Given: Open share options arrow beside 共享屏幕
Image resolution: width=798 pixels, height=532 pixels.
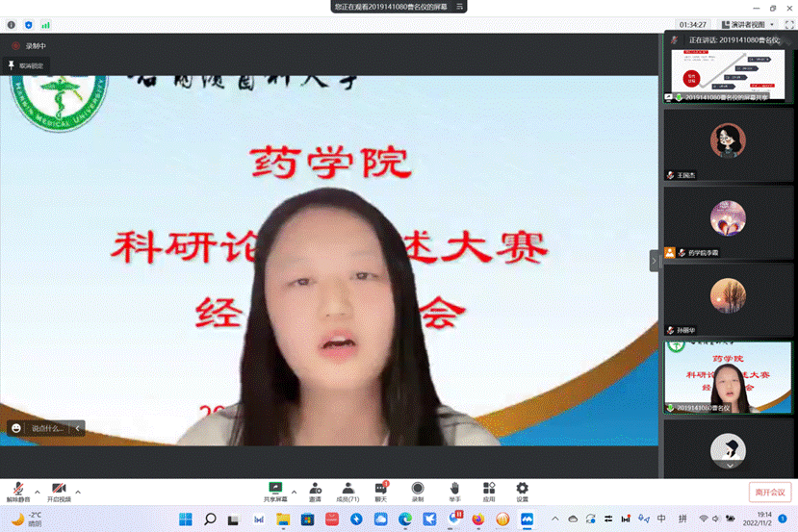Looking at the screenshot, I should (x=294, y=492).
